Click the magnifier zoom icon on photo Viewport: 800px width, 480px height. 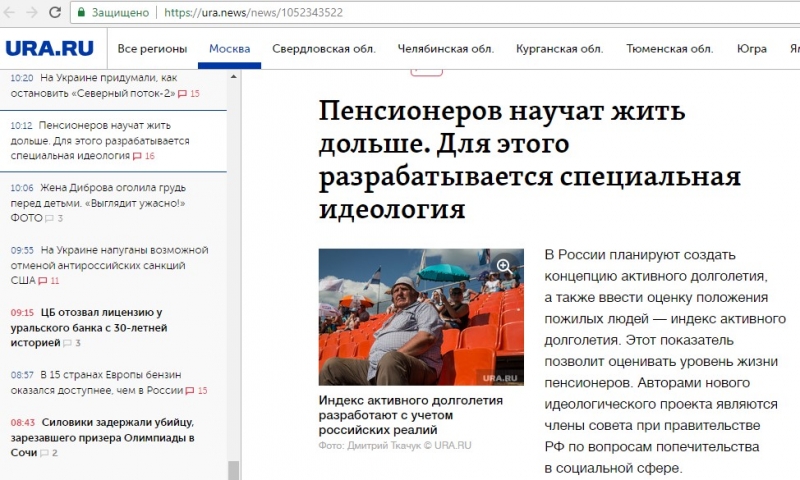point(505,267)
